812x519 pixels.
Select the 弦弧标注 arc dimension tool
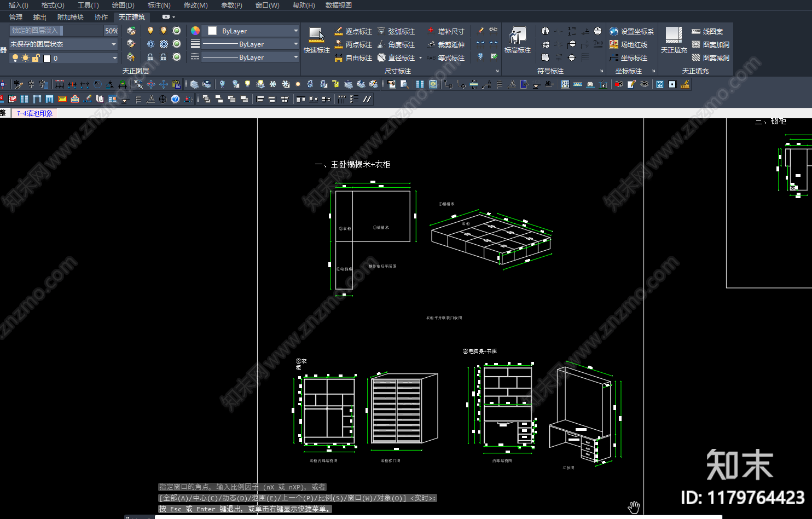pyautogui.click(x=396, y=31)
